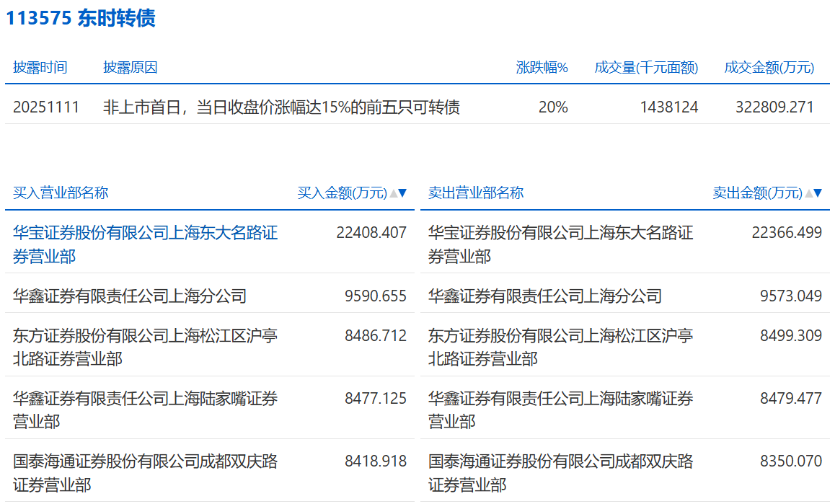Viewport: 835px width, 504px height.
Task: Click descending arrow beside 卖出金额(万元)
Action: pyautogui.click(x=818, y=193)
